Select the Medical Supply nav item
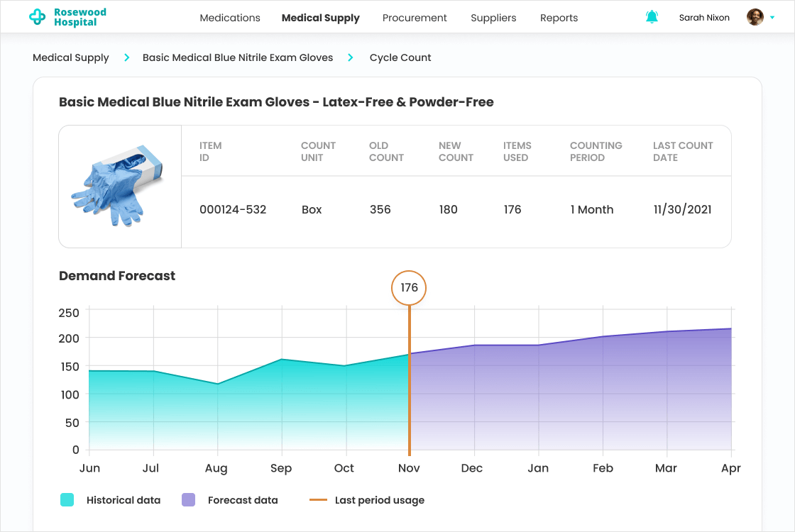The height and width of the screenshot is (532, 795). point(320,18)
